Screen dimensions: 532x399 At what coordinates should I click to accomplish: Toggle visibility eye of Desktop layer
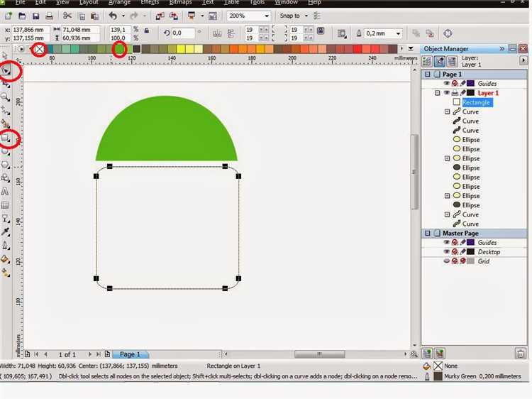(x=446, y=251)
